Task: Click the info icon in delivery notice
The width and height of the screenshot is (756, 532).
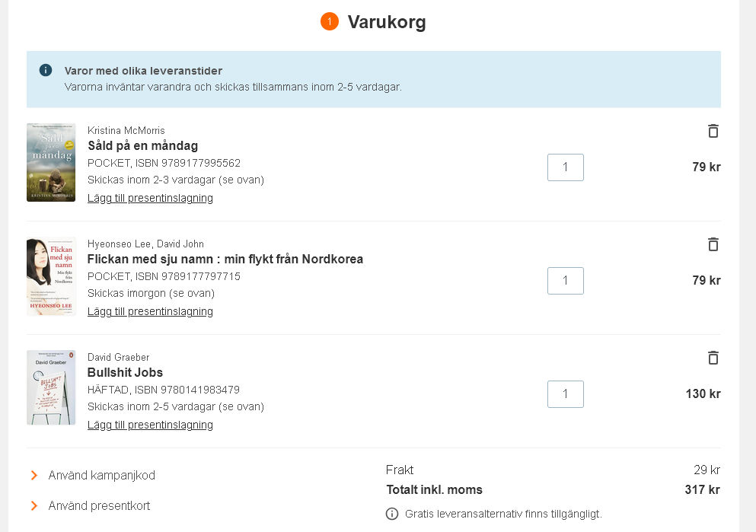Action: [46, 70]
